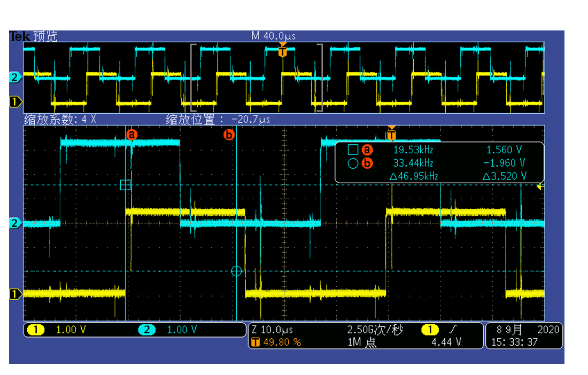588x375 pixels.
Task: Click the 49.80 % trigger position readout
Action: pos(281,342)
